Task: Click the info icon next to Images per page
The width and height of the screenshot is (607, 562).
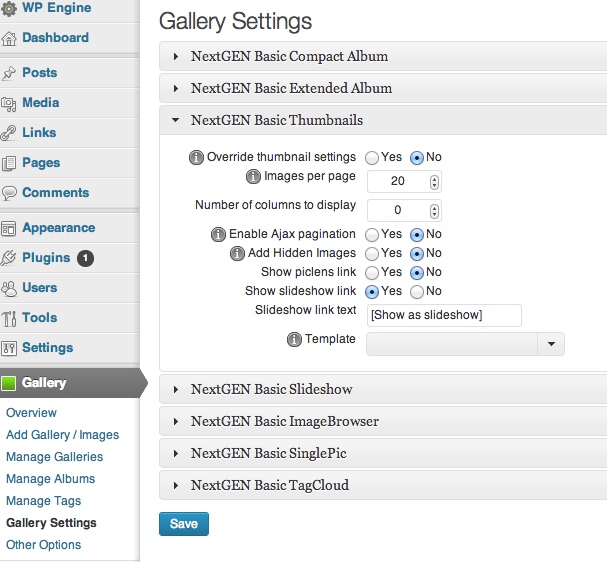Action: (253, 176)
